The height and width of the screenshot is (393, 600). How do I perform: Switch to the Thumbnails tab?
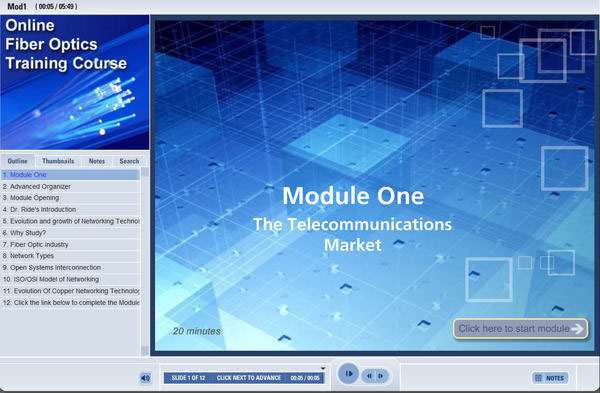click(58, 161)
